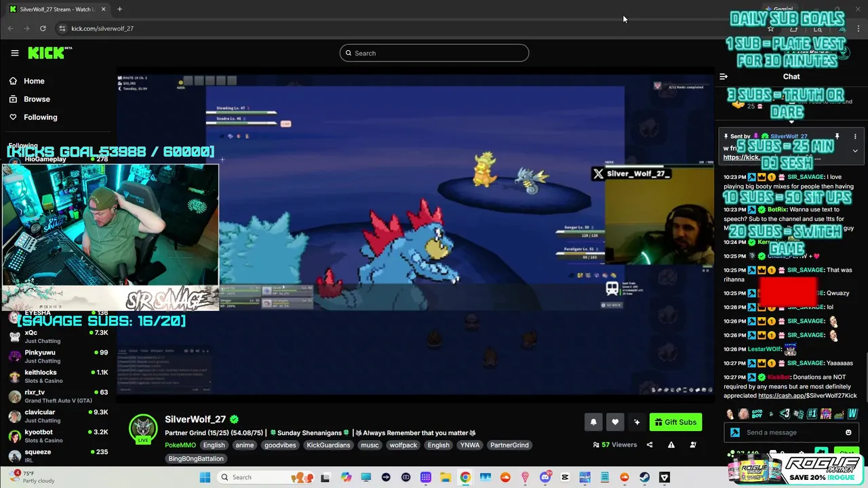Open a new browser tab

pyautogui.click(x=119, y=9)
